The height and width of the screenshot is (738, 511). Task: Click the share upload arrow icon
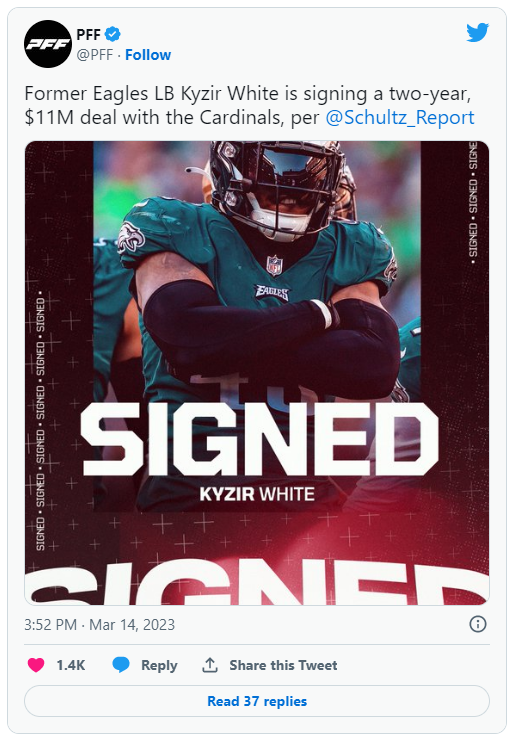coord(210,665)
